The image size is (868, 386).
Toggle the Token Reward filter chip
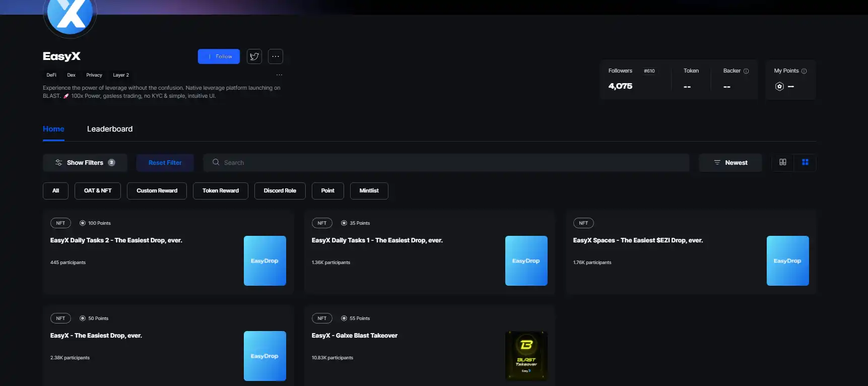[221, 191]
